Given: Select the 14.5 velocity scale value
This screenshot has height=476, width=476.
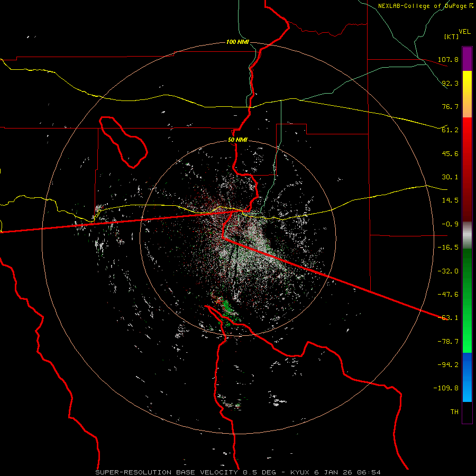Looking at the screenshot, I should pyautogui.click(x=450, y=200).
